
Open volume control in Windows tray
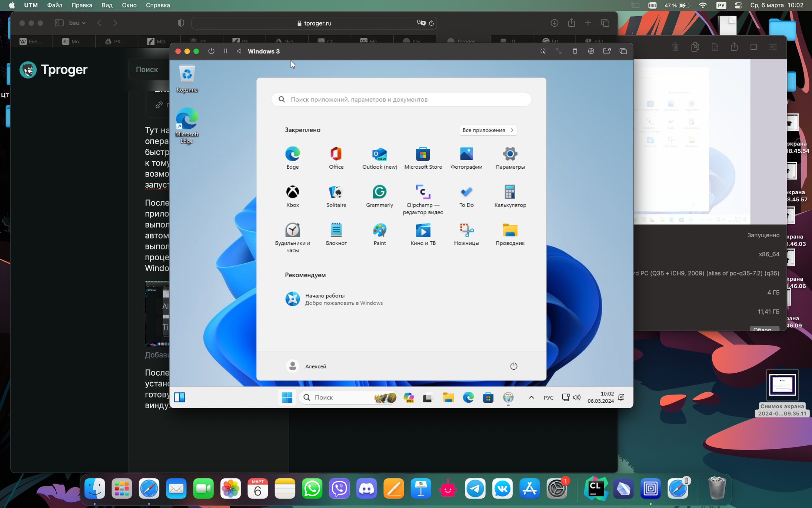577,397
